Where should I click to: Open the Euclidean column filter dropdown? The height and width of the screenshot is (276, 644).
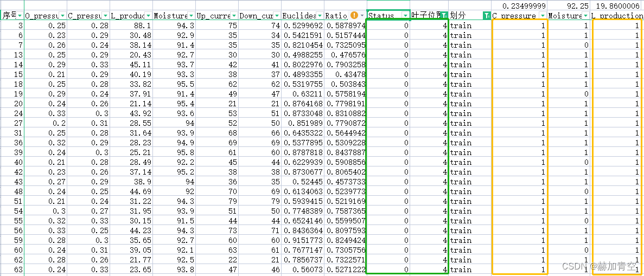click(319, 16)
